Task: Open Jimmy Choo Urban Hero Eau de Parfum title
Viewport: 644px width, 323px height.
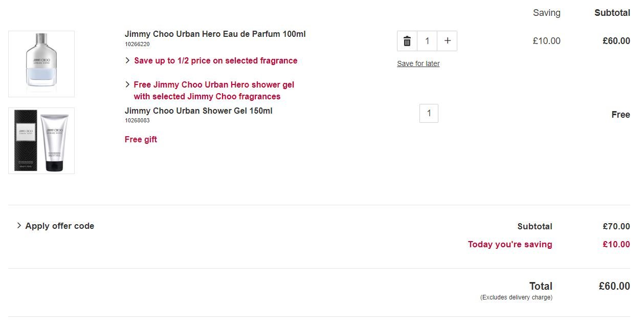Action: (x=215, y=34)
